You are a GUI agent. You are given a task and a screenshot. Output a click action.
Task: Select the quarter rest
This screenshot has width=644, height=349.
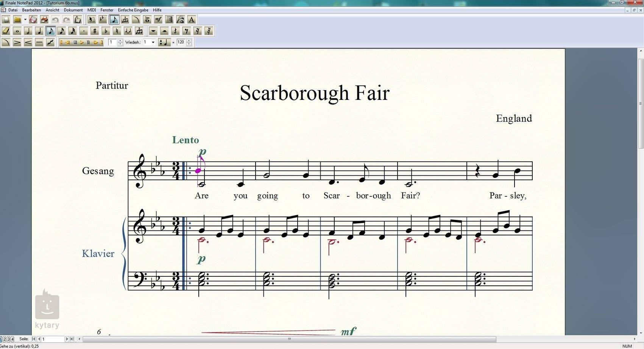[x=175, y=31]
